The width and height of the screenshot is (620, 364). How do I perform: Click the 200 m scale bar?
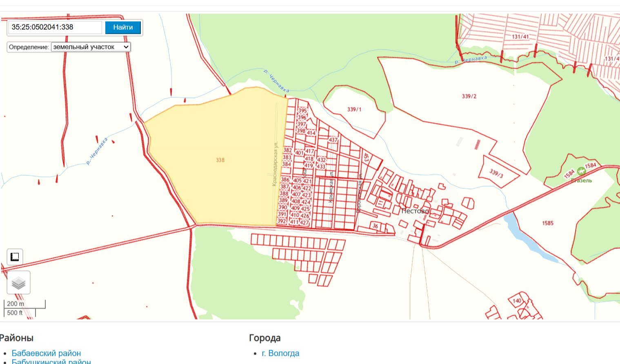[24, 304]
